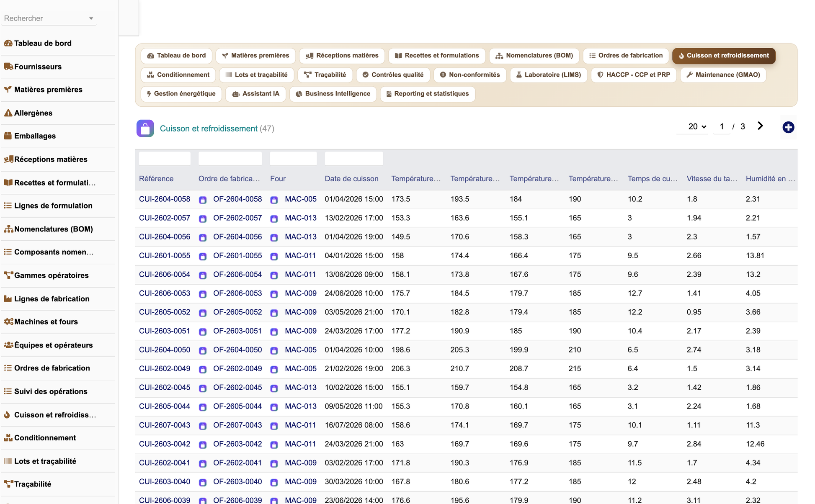Screen dimensions: 815x504
Task: Click the purple bag icon beside Cuisson title
Action: [145, 129]
